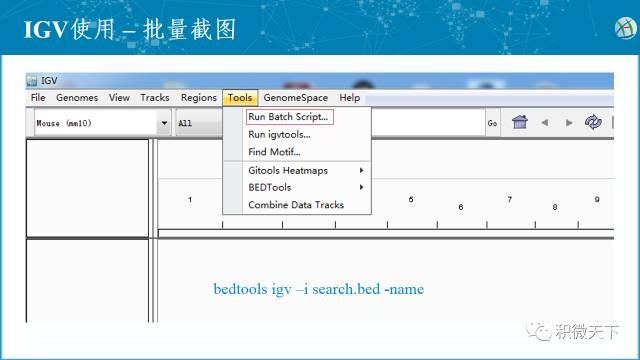Click the IGV title bar icon
This screenshot has width=640, height=360.
click(x=32, y=81)
